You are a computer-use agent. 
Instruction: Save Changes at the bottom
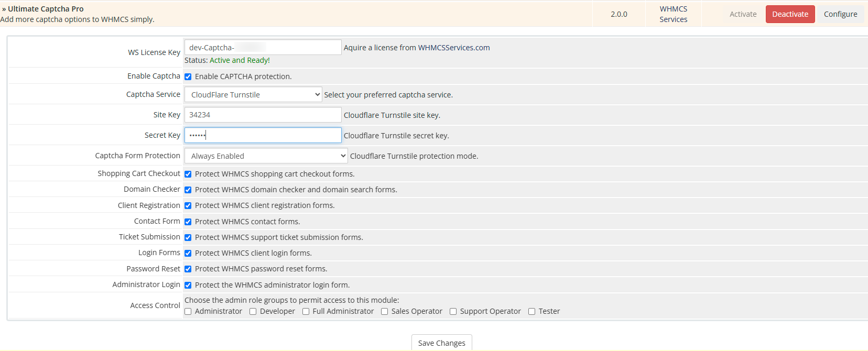coord(442,343)
